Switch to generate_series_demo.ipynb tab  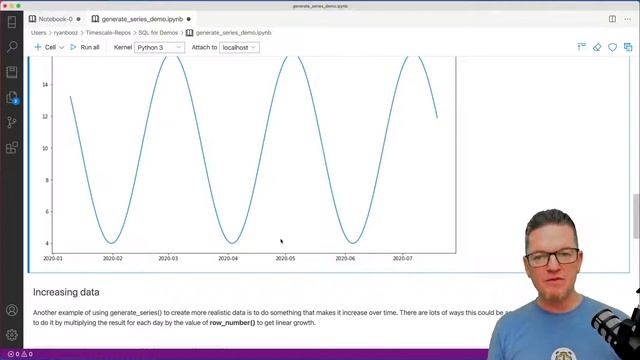[x=141, y=19]
